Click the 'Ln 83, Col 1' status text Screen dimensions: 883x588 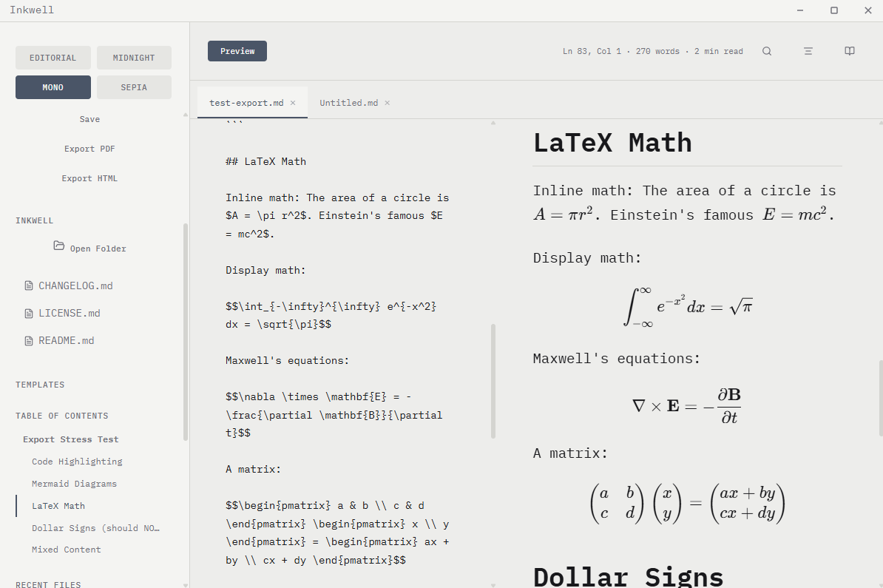pyautogui.click(x=592, y=51)
